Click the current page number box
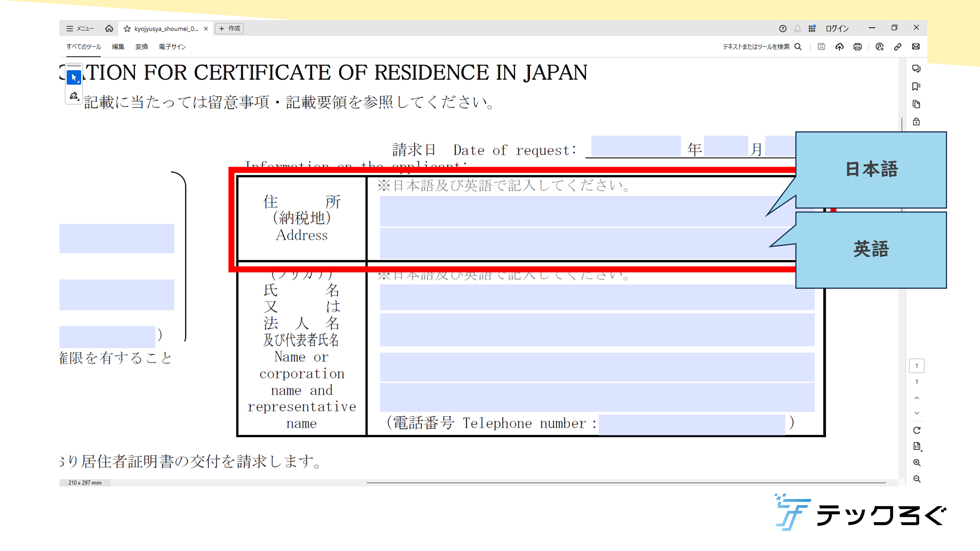 [x=917, y=366]
